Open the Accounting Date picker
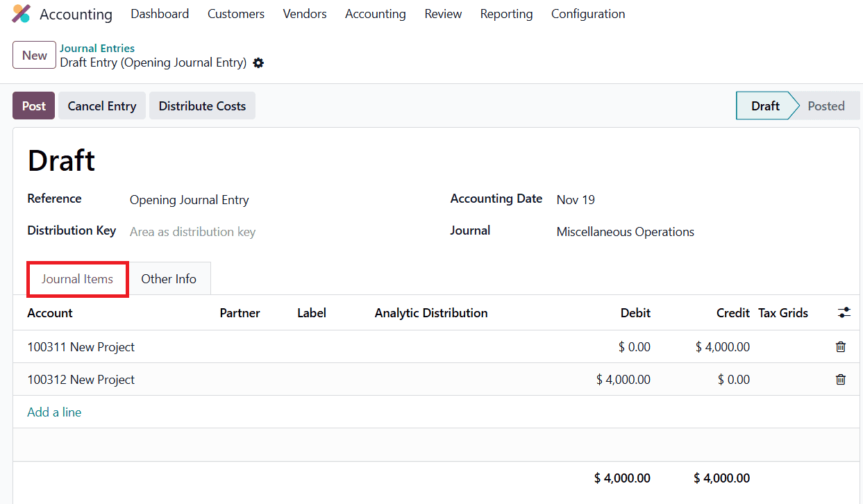The height and width of the screenshot is (504, 863). [575, 199]
